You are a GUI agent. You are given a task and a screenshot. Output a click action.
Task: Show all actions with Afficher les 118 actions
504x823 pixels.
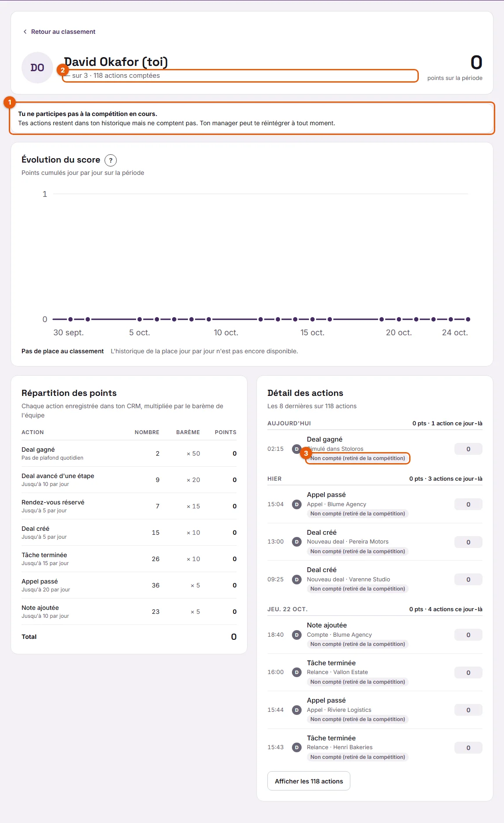(309, 781)
